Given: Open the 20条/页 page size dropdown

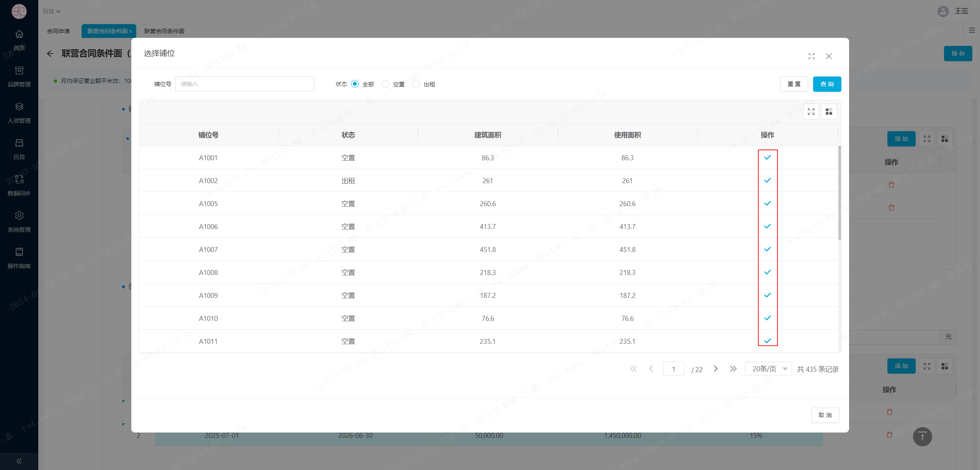Looking at the screenshot, I should click(768, 369).
